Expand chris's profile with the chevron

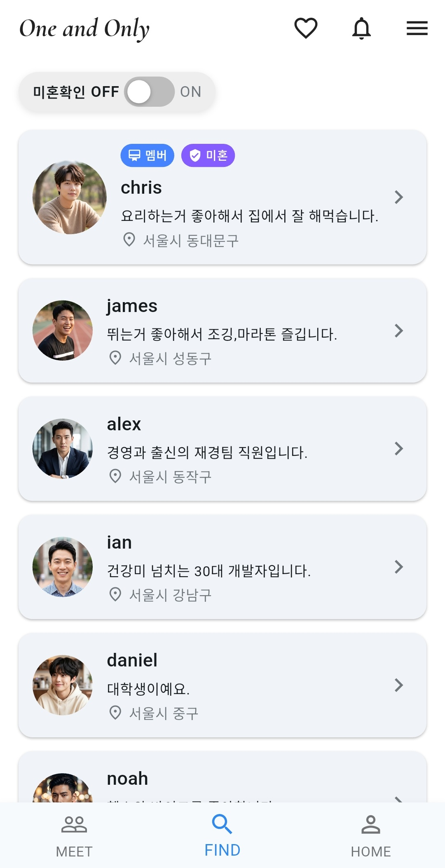tap(398, 197)
